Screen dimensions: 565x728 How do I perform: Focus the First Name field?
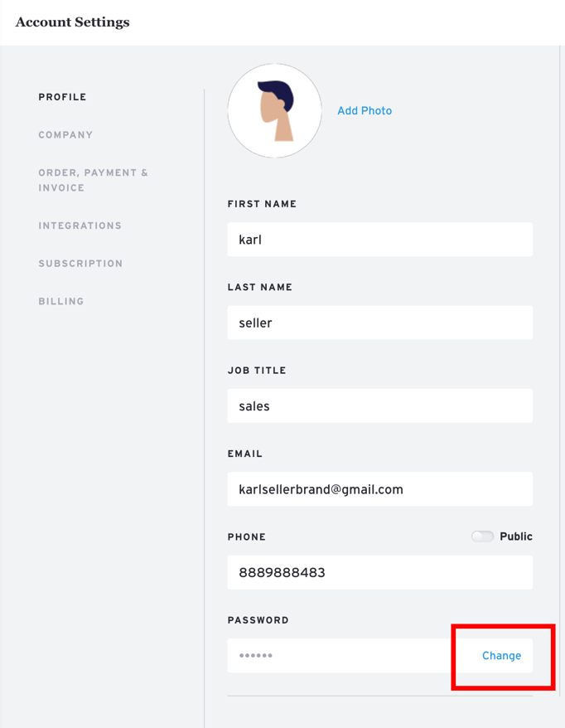point(379,240)
